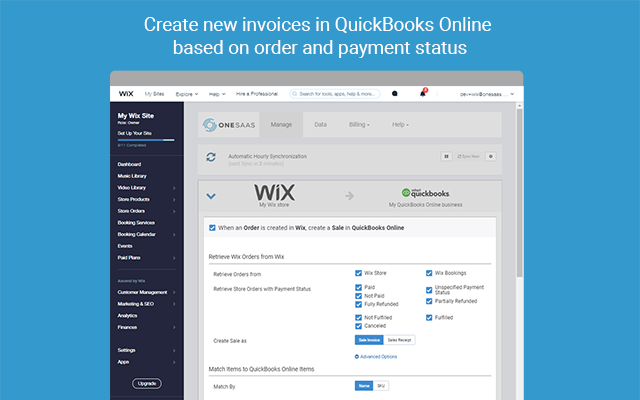The height and width of the screenshot is (400, 640).
Task: Switch to the Data tab
Action: tap(320, 125)
